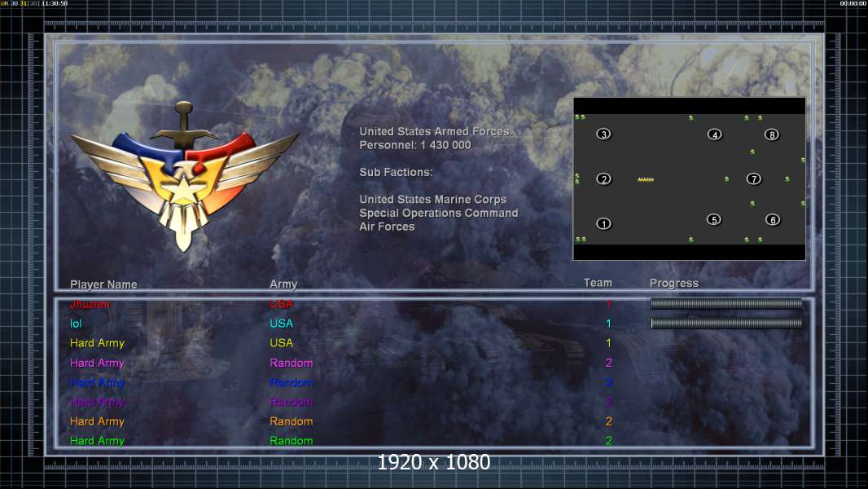Click the red team number for Jhuzren
Viewport: 868px width, 489px height.
(608, 303)
